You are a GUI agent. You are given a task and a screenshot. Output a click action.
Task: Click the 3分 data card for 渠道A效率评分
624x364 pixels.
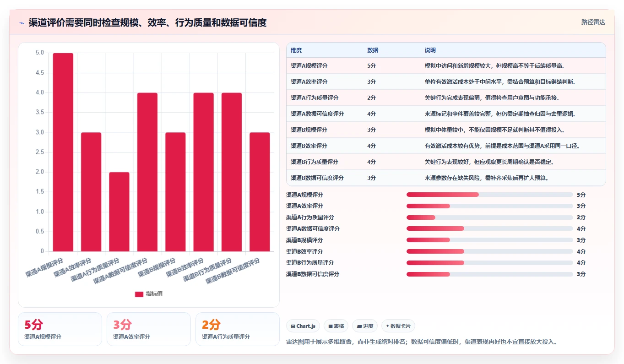tap(149, 329)
